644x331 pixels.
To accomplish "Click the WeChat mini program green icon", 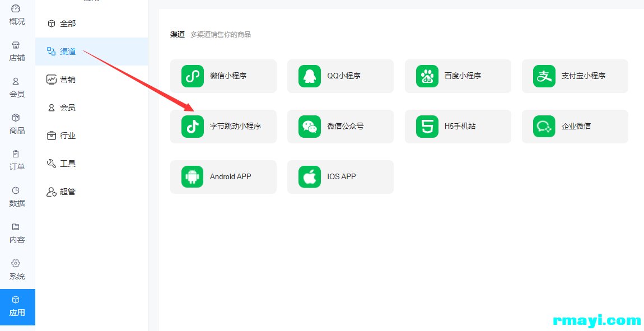I will [x=193, y=76].
